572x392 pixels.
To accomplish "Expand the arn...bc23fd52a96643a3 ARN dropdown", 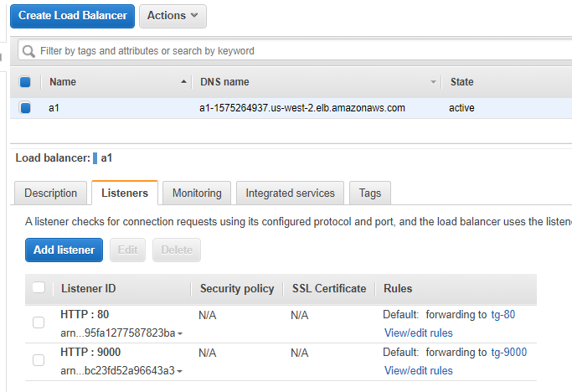I will pos(179,371).
